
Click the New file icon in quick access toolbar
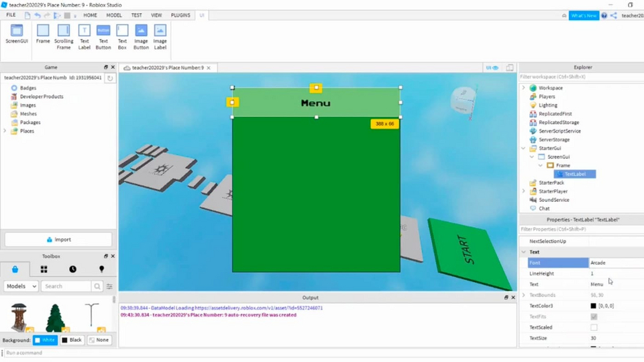[27, 15]
